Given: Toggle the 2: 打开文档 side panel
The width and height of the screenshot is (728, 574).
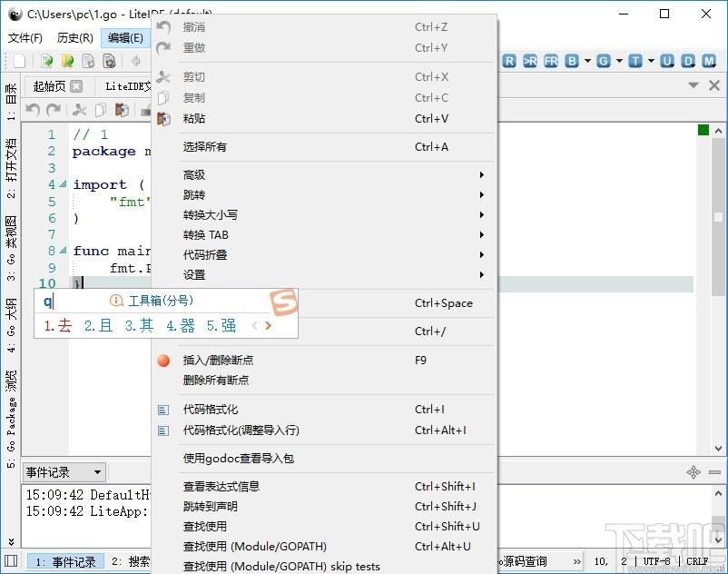Looking at the screenshot, I should click(x=11, y=168).
